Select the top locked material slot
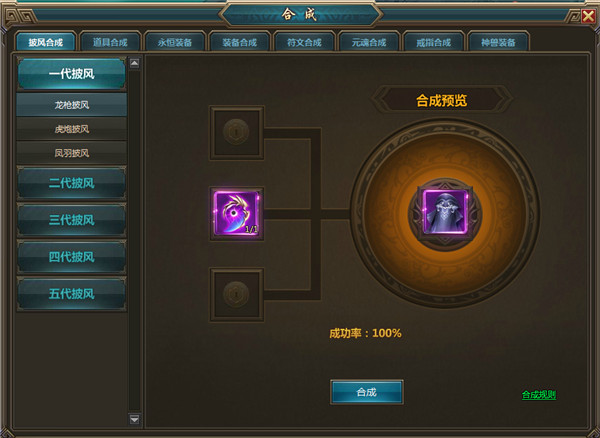This screenshot has width=600, height=438. [236, 133]
